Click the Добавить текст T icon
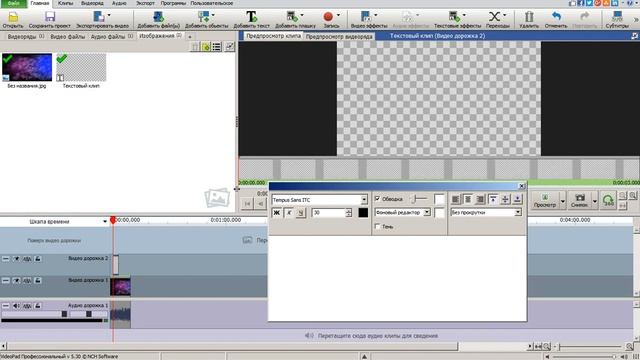 (251, 17)
